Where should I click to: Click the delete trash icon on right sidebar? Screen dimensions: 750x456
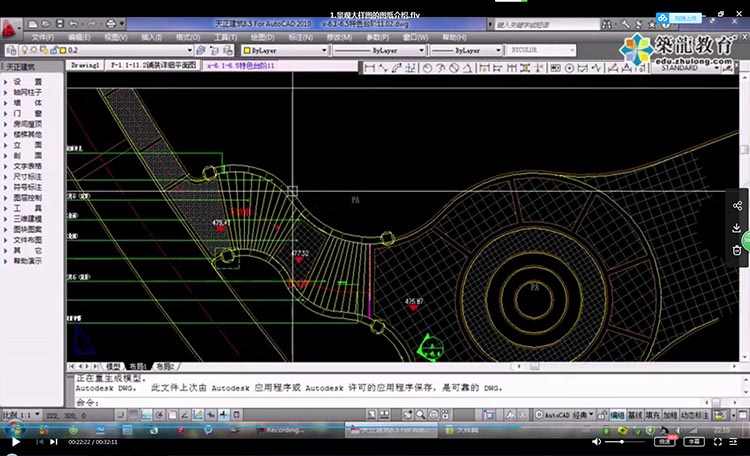737,250
